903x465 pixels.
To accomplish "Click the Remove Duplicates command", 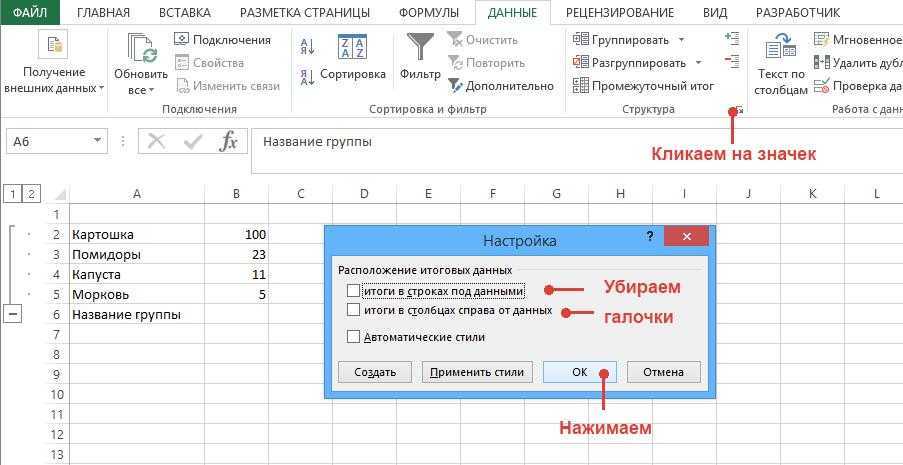I will point(858,63).
